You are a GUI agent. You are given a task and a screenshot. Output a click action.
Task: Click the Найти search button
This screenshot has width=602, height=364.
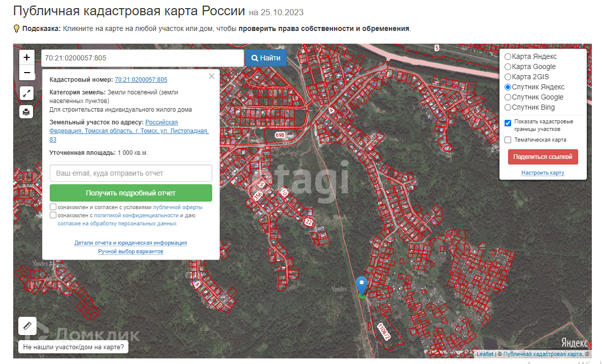coord(265,58)
